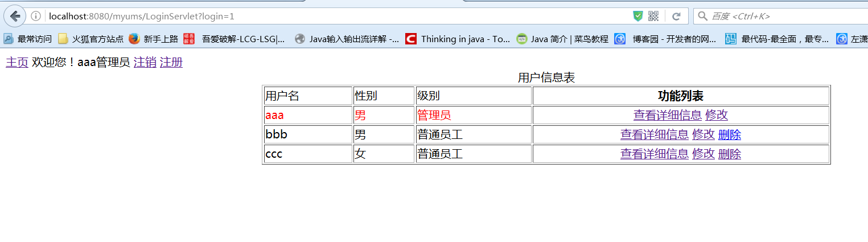
Task: Click 修改 to edit user bbb
Action: 703,135
